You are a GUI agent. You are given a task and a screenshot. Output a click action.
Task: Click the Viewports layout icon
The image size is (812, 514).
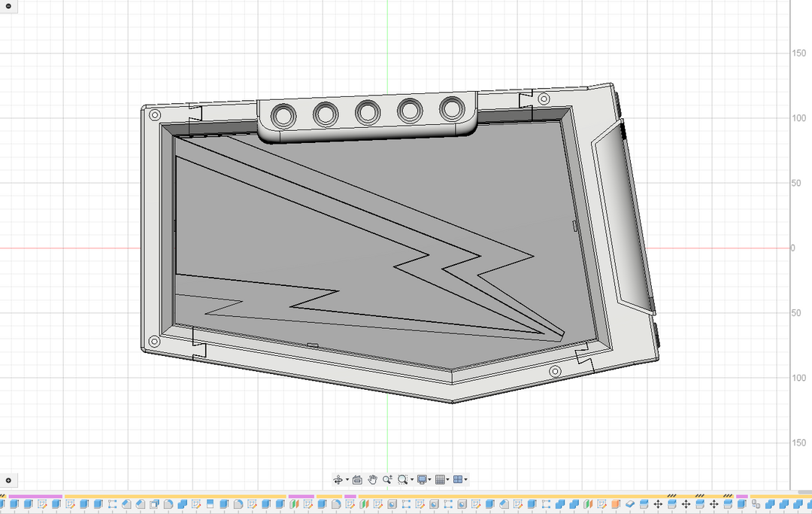(457, 479)
